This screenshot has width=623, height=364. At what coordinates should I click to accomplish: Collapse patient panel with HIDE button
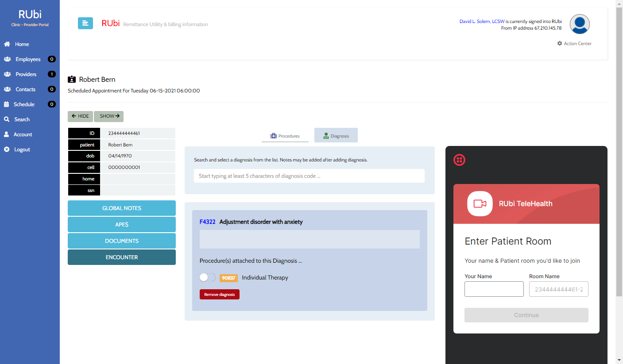80,116
